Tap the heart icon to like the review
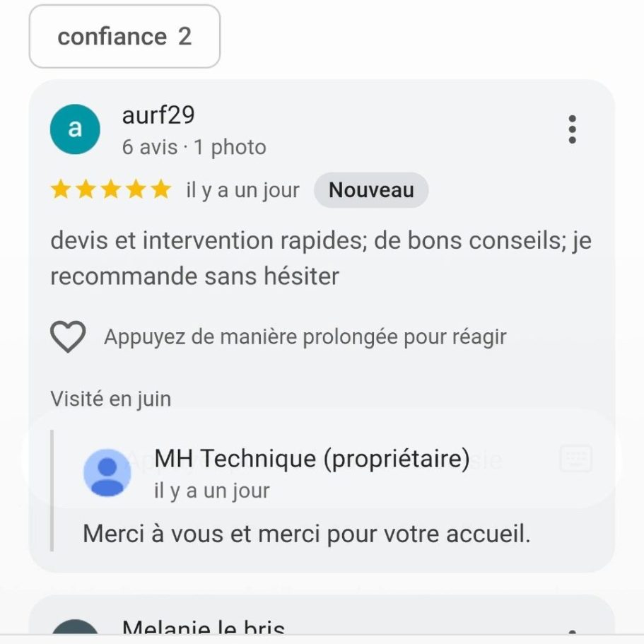This screenshot has height=644, width=644. [68, 336]
